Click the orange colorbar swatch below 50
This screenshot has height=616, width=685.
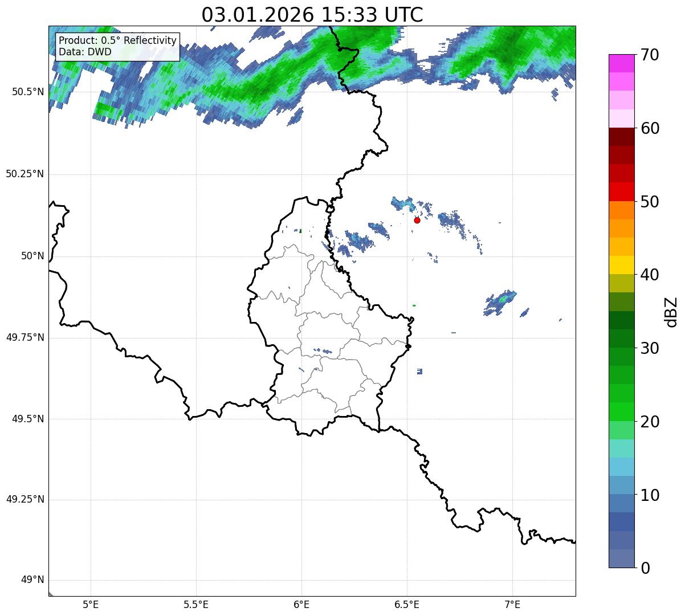point(622,210)
